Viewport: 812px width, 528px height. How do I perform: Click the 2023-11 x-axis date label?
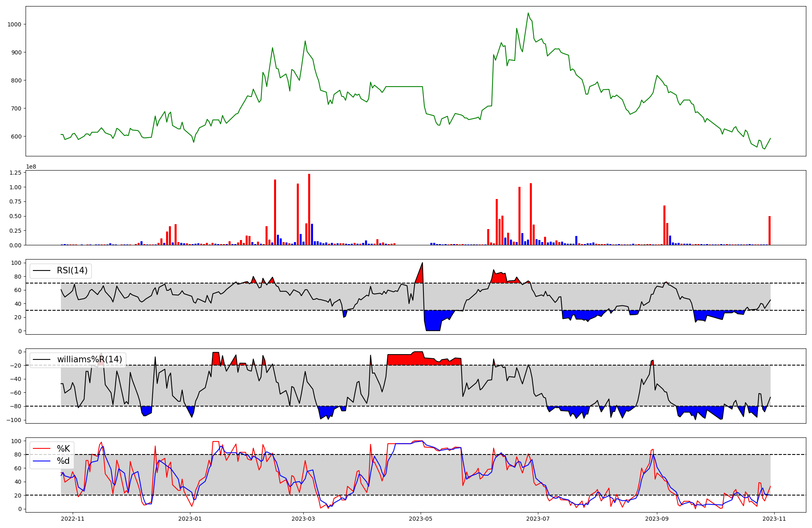[774, 518]
